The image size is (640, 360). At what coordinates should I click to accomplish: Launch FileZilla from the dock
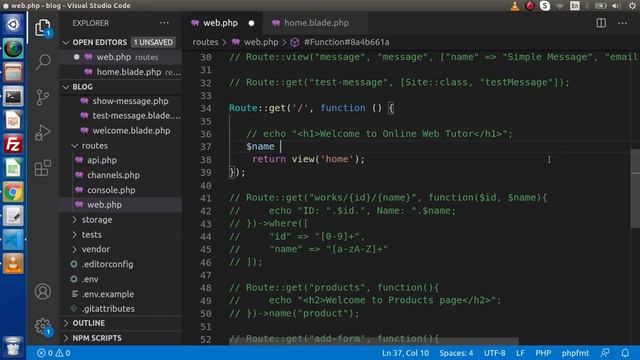[13, 144]
